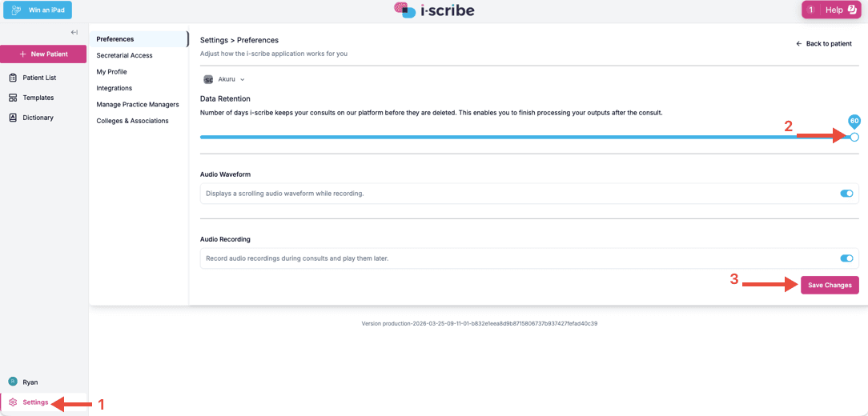868x416 pixels.
Task: Click the Back to patient link
Action: click(824, 44)
